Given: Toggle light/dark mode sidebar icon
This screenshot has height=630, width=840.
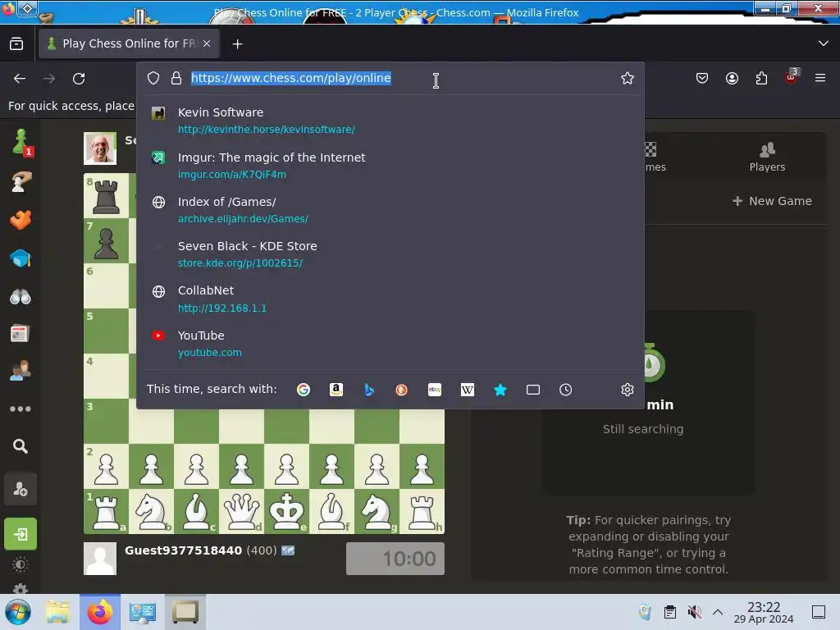Looking at the screenshot, I should pyautogui.click(x=21, y=564).
